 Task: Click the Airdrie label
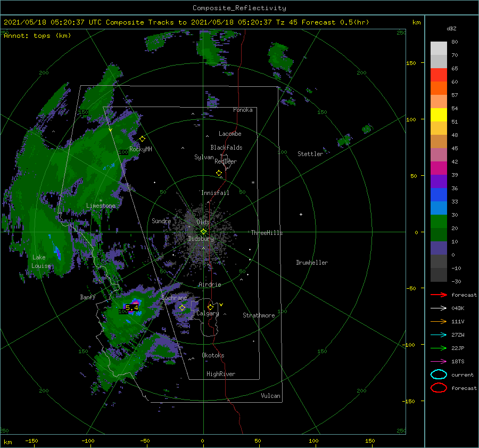click(210, 284)
